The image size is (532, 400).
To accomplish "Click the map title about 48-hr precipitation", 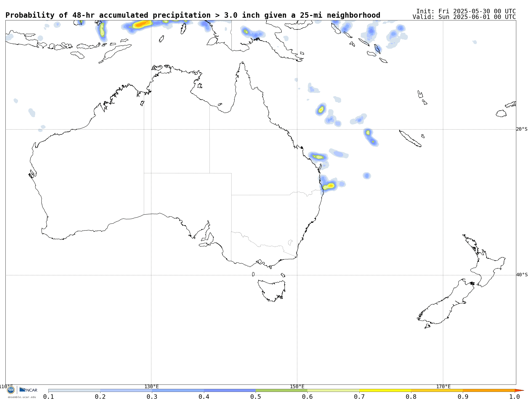I will tap(193, 15).
